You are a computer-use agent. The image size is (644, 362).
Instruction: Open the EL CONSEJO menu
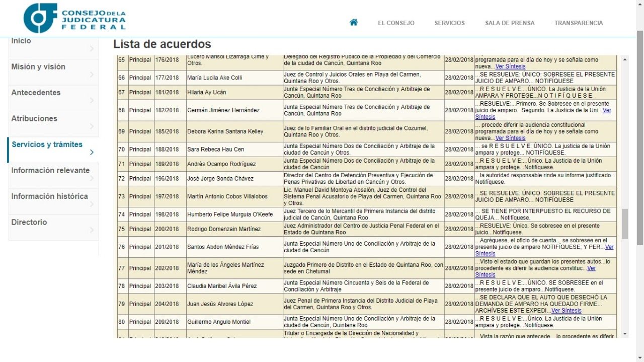point(396,23)
